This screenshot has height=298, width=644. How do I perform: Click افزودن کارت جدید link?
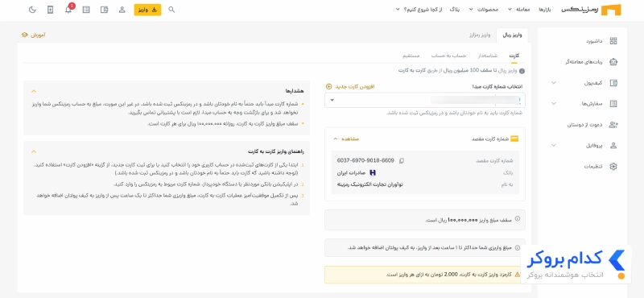click(355, 86)
